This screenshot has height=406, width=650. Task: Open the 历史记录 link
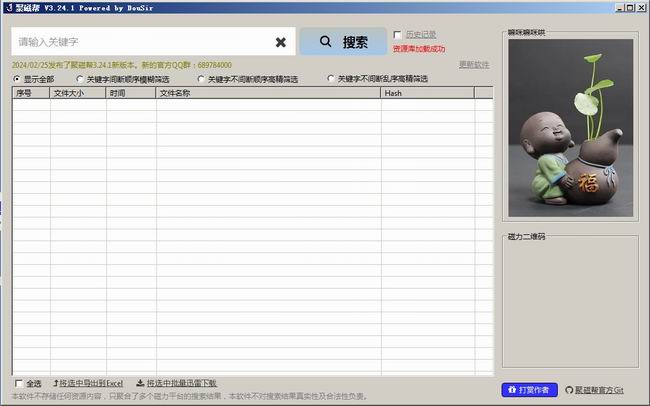point(421,35)
